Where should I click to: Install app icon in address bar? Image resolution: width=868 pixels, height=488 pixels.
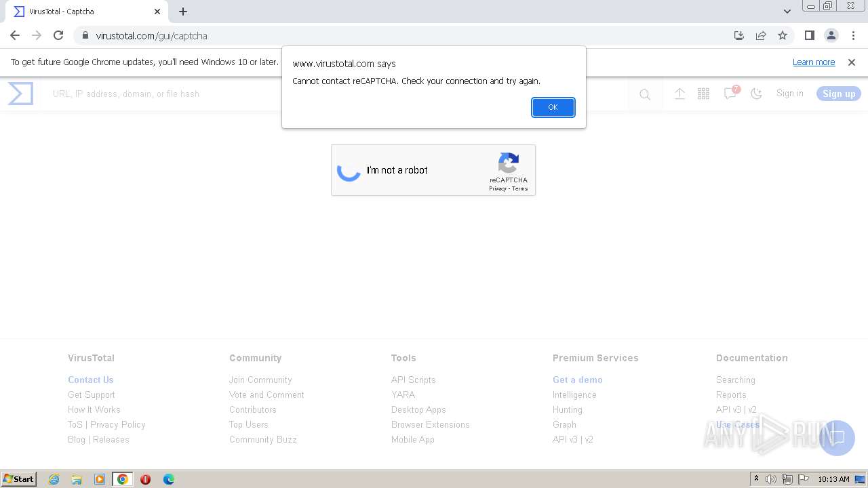739,35
